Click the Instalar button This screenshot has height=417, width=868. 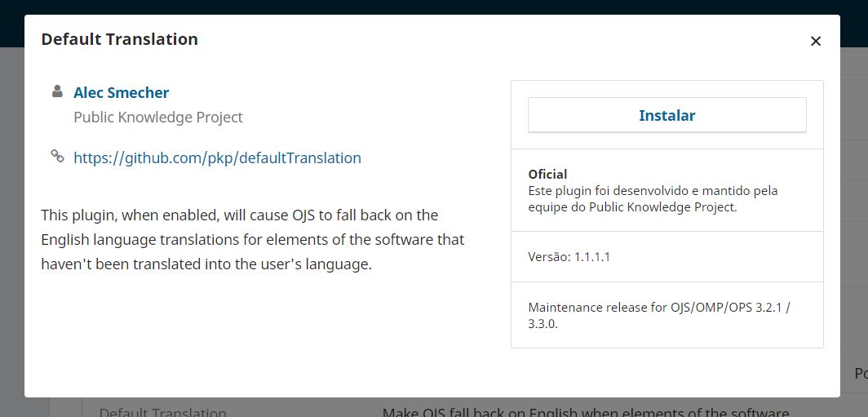click(667, 115)
